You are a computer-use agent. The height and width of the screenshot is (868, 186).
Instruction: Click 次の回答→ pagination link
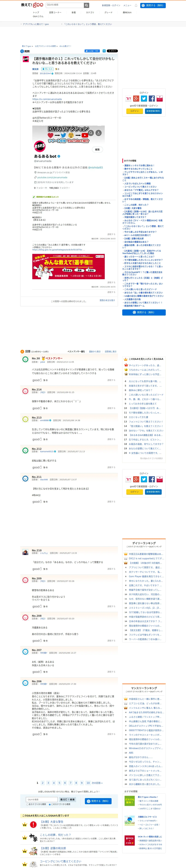pyautogui.click(x=97, y=783)
